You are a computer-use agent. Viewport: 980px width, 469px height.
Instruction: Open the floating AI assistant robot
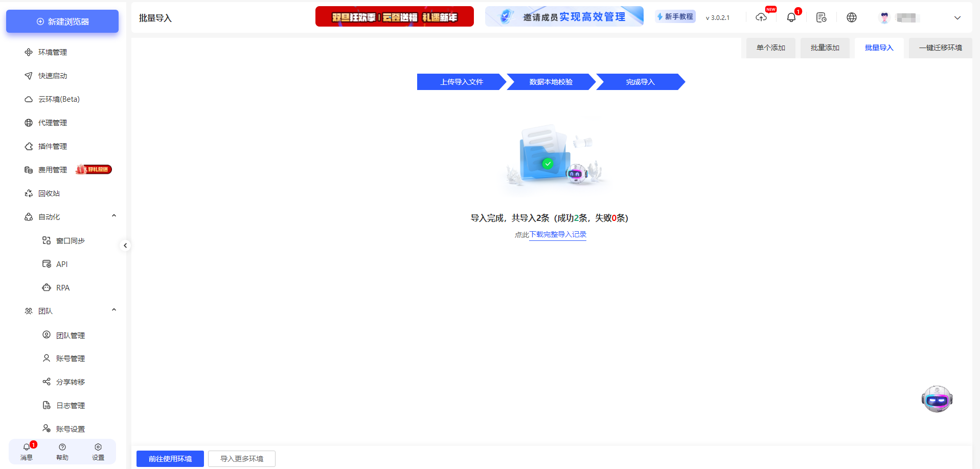pyautogui.click(x=937, y=399)
